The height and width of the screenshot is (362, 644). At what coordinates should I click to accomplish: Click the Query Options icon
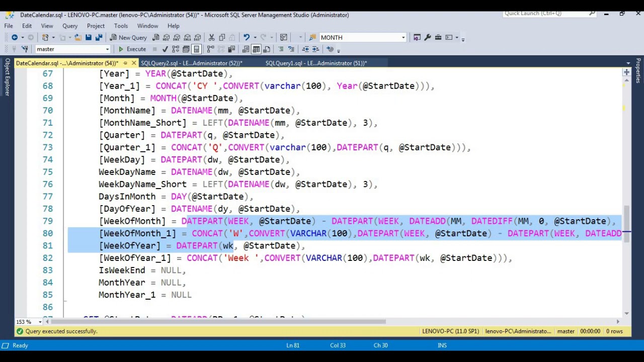[186, 49]
